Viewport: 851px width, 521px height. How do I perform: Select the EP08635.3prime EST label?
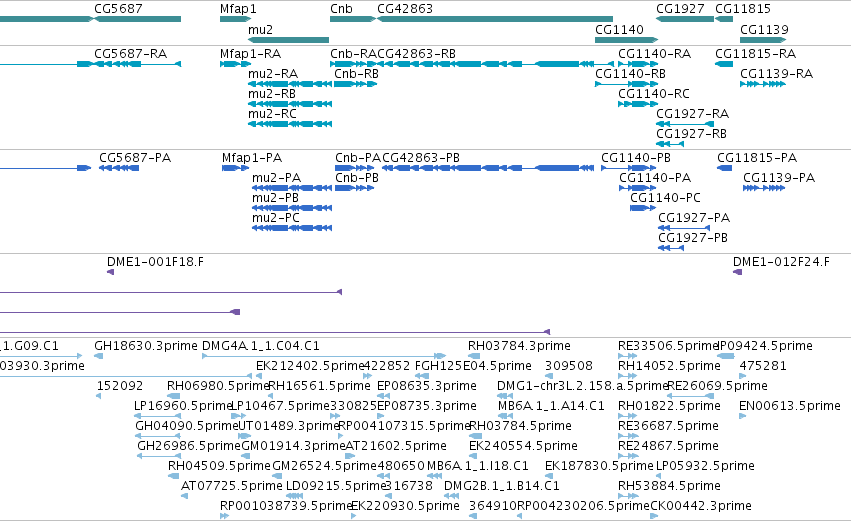pos(427,386)
